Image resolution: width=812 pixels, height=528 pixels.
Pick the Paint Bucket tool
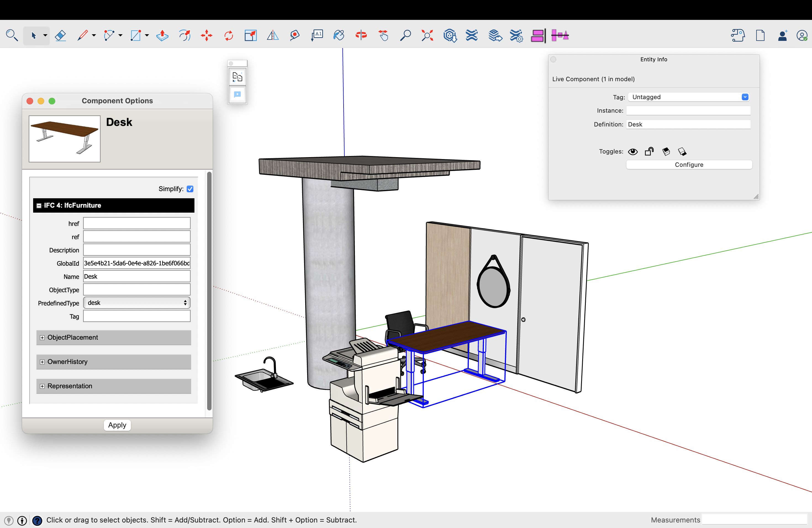pyautogui.click(x=338, y=35)
